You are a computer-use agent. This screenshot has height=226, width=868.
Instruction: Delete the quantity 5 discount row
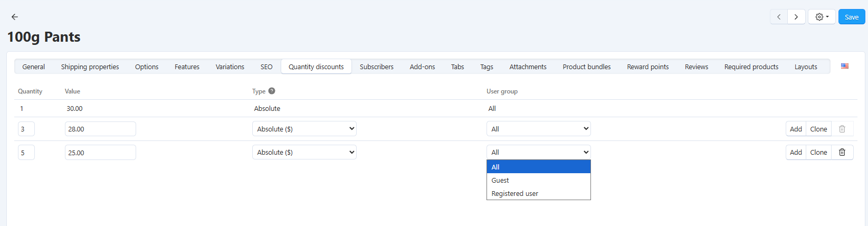pyautogui.click(x=842, y=152)
